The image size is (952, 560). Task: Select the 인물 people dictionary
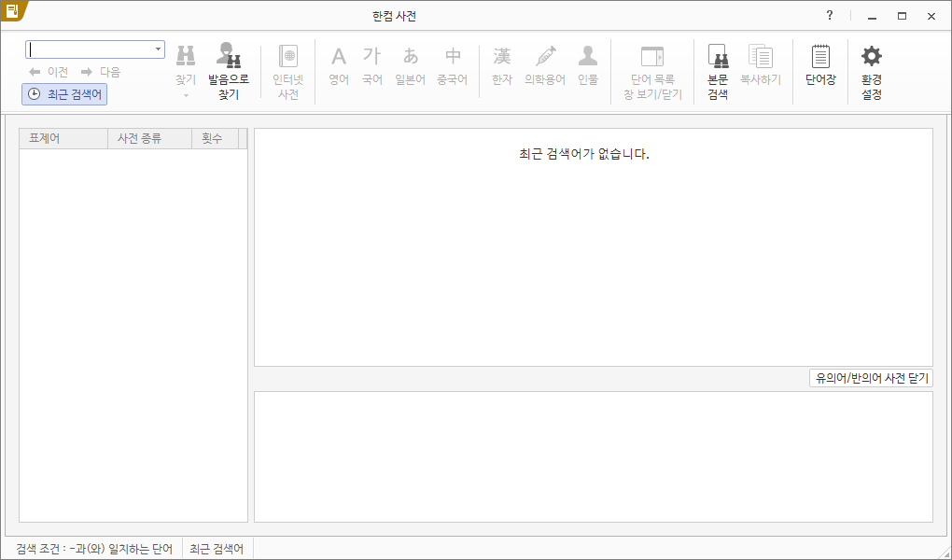[x=588, y=65]
